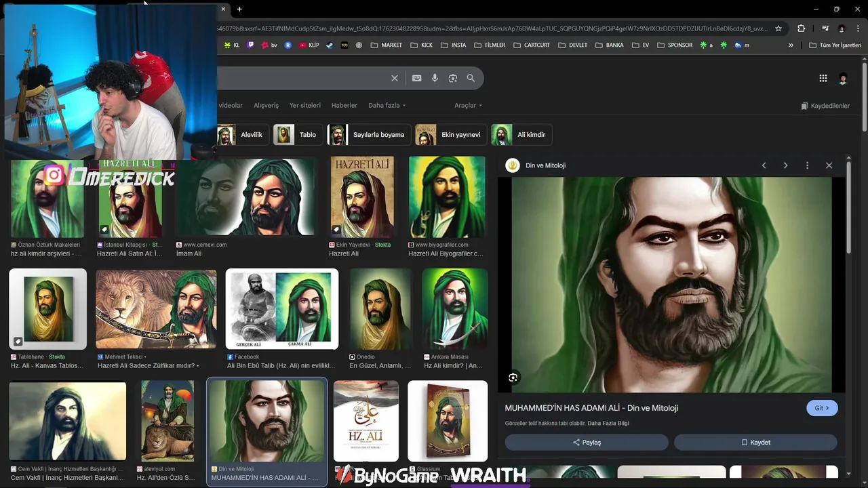Open the bv bookmark
The height and width of the screenshot is (488, 868).
pyautogui.click(x=269, y=45)
